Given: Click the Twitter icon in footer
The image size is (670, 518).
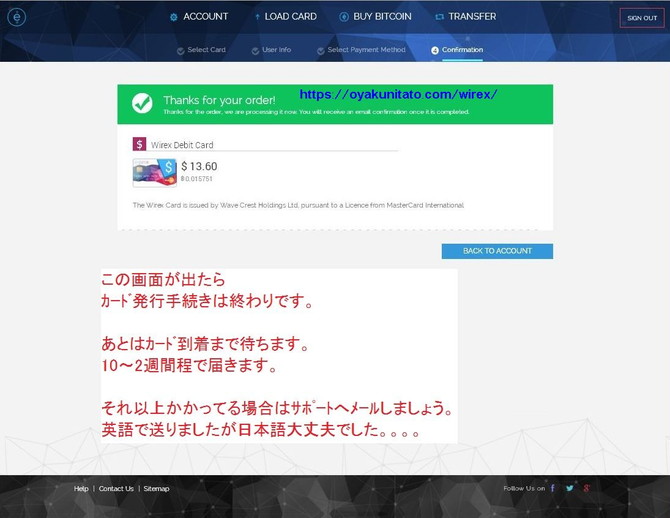Looking at the screenshot, I should point(570,488).
